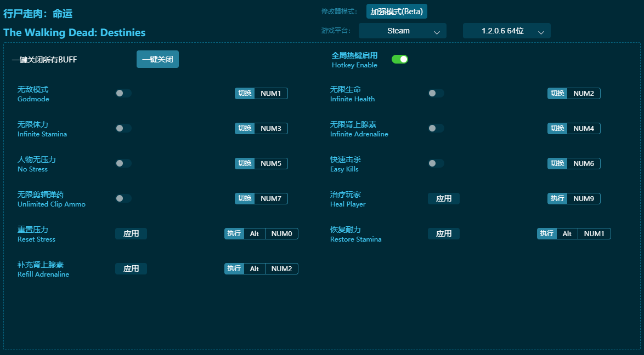
Task: Select the NUM6 hotkey box for Easy Kills
Action: 583,163
